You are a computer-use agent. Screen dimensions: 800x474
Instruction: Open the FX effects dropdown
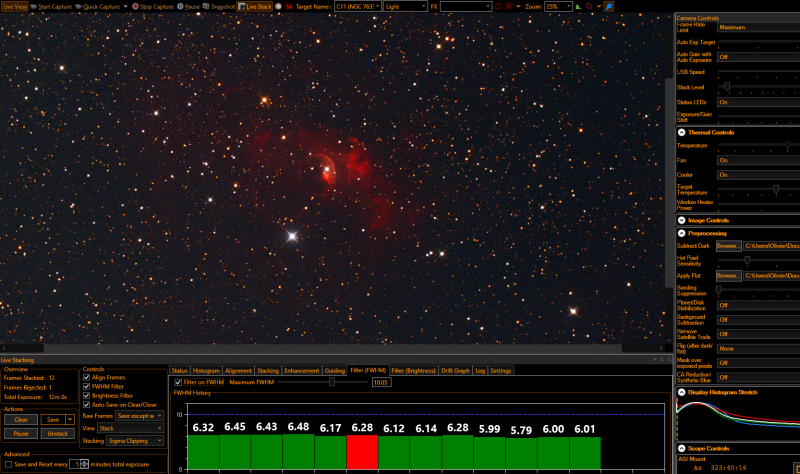click(x=466, y=7)
